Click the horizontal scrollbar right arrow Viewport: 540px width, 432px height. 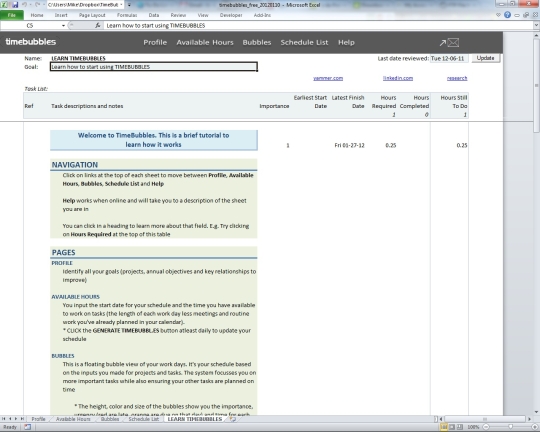pos(529,419)
